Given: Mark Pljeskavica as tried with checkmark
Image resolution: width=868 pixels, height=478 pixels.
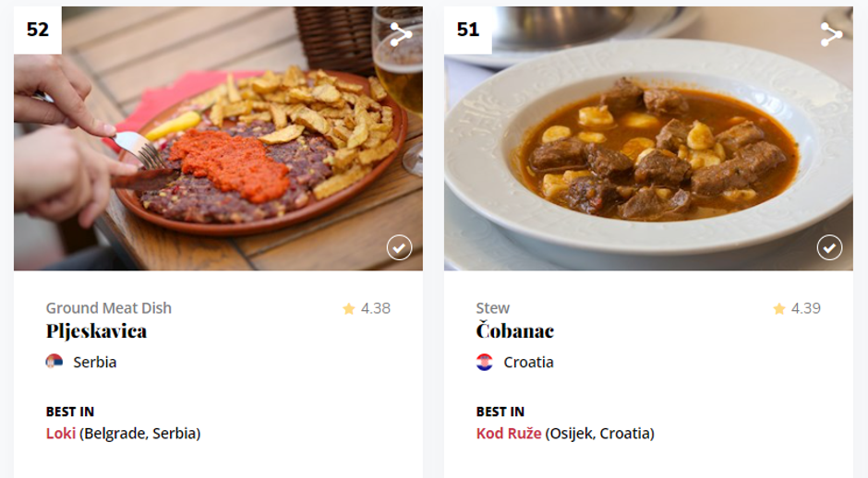Looking at the screenshot, I should (x=399, y=247).
